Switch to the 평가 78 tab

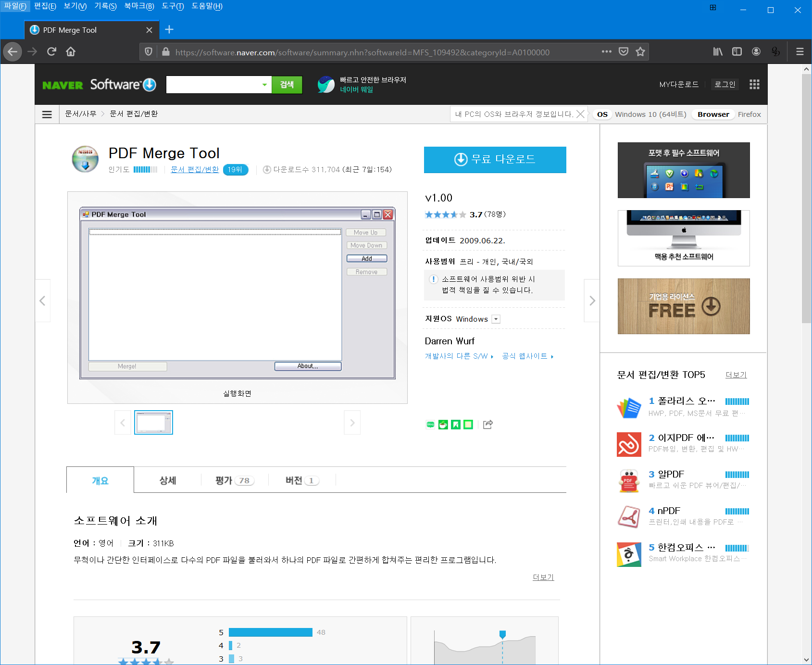pyautogui.click(x=235, y=480)
